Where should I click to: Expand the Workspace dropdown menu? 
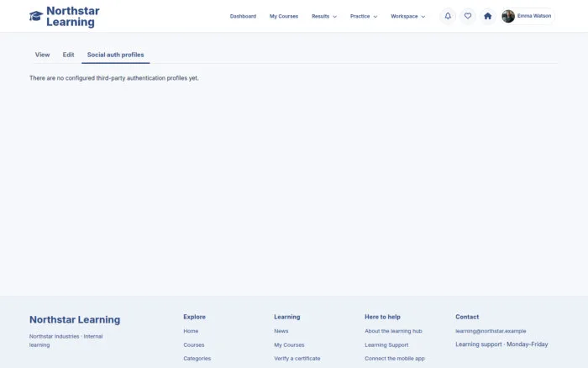point(407,16)
